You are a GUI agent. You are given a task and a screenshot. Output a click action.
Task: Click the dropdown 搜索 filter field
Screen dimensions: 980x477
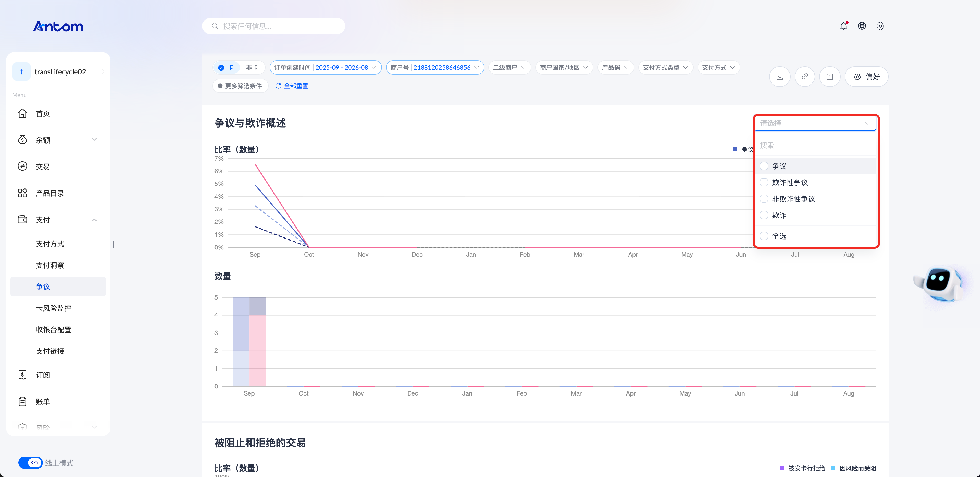coord(816,145)
